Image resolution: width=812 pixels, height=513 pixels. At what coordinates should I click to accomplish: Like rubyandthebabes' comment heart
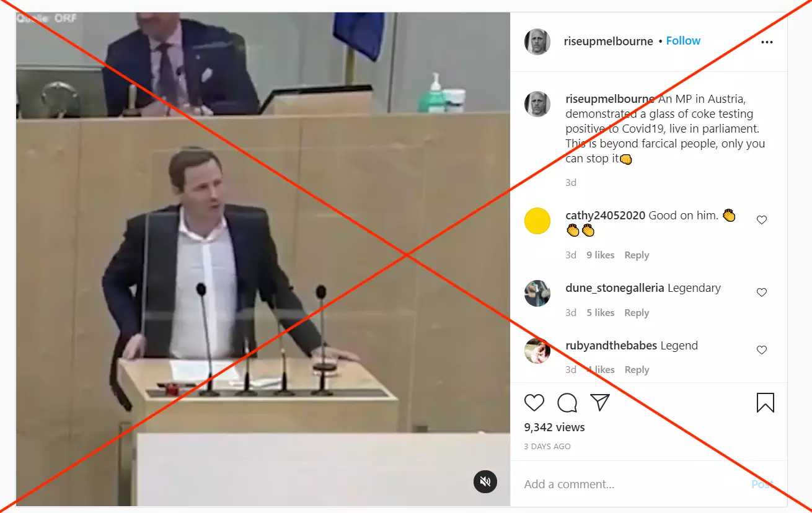pos(762,350)
